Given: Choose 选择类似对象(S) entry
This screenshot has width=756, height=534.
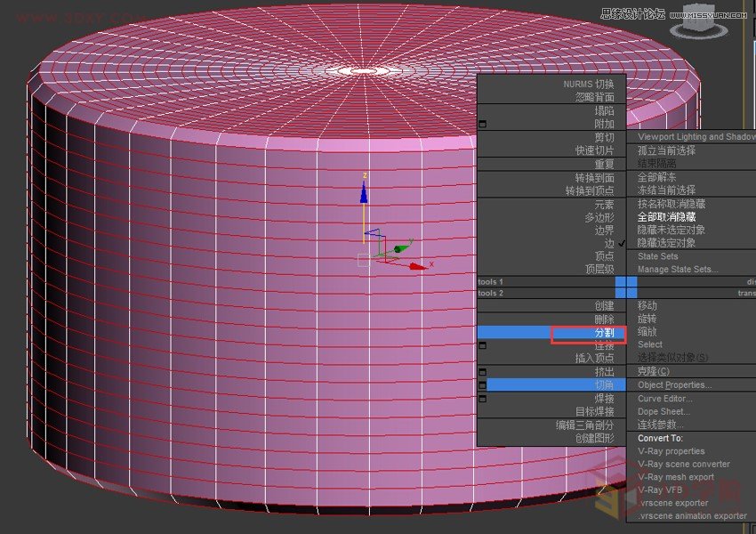Looking at the screenshot, I should 672,358.
